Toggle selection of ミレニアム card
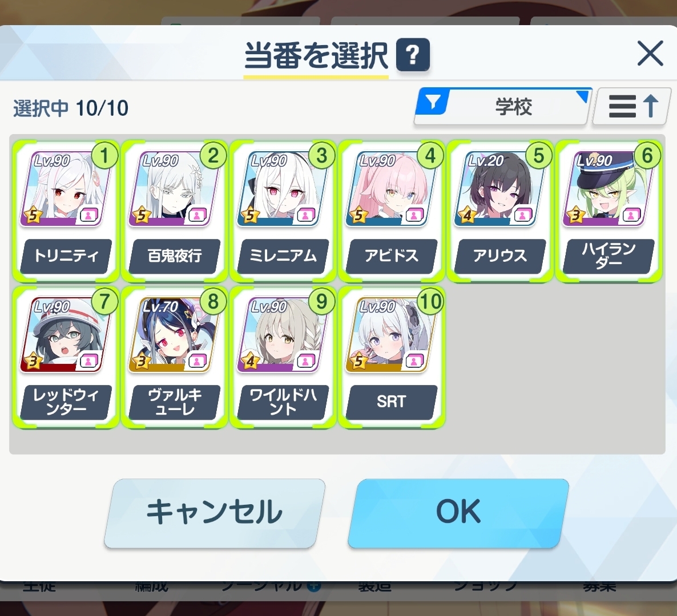 click(283, 210)
